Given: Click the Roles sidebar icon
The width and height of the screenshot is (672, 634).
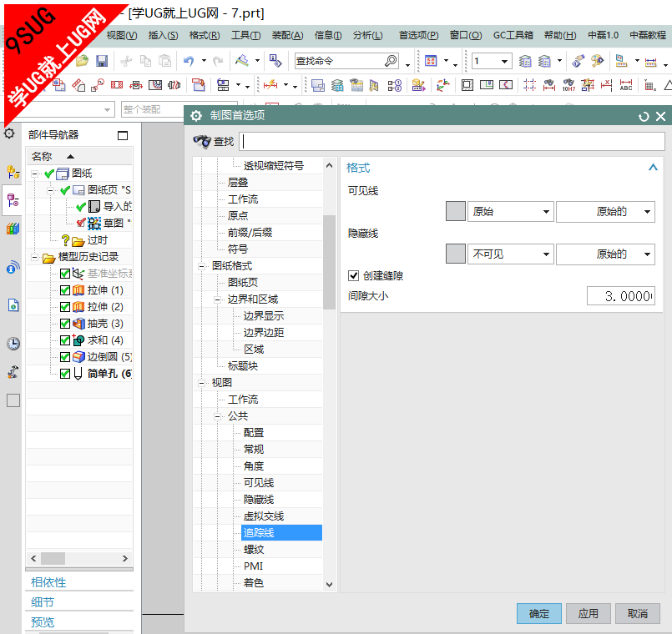Looking at the screenshot, I should [x=13, y=372].
